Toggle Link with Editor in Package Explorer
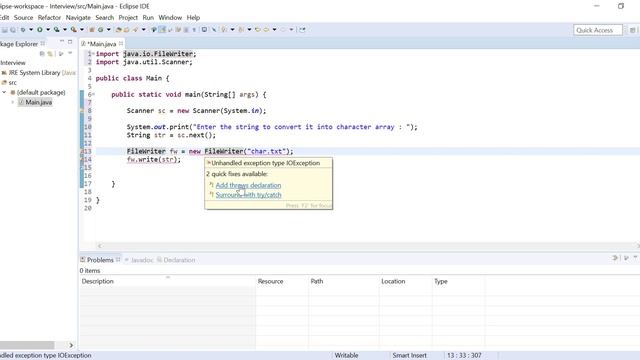The image size is (640, 360). (x=50, y=53)
